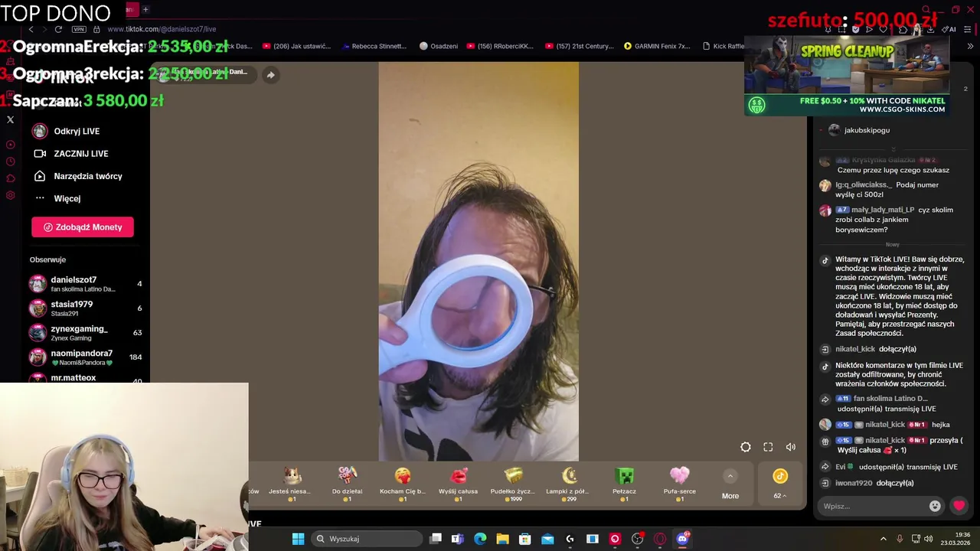Image resolution: width=980 pixels, height=551 pixels.
Task: Reload the TikTok page
Action: [x=58, y=29]
